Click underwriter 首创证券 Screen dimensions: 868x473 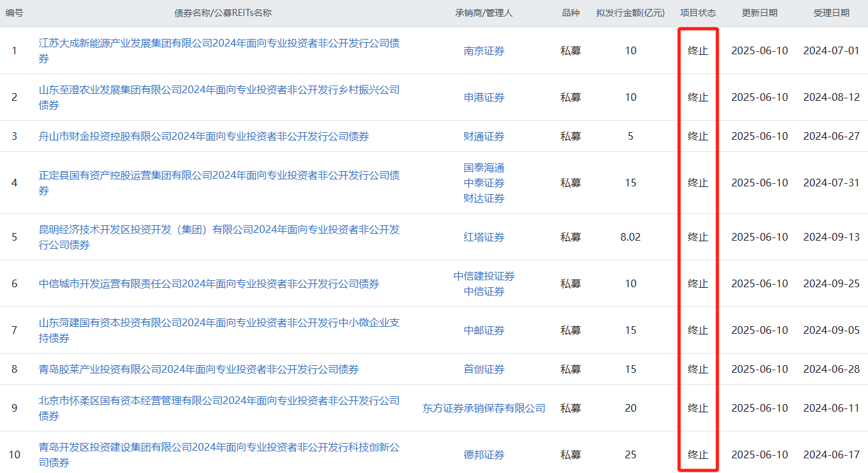click(x=484, y=369)
